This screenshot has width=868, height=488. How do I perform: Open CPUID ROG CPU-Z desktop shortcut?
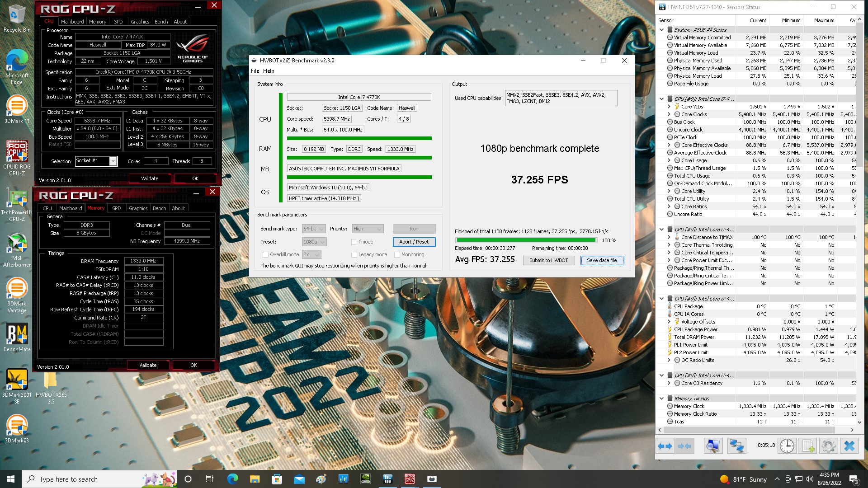pos(17,158)
